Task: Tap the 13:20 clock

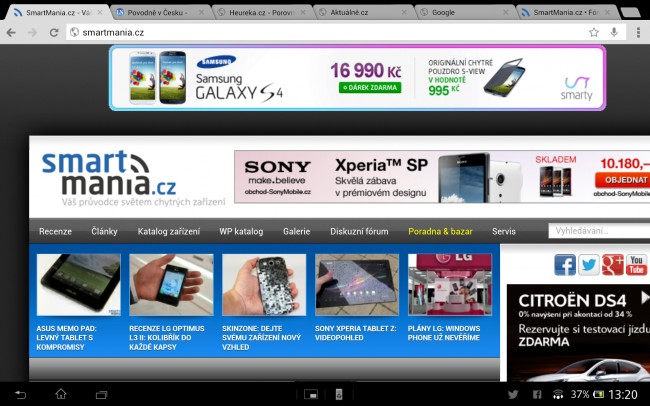Action: (x=623, y=394)
